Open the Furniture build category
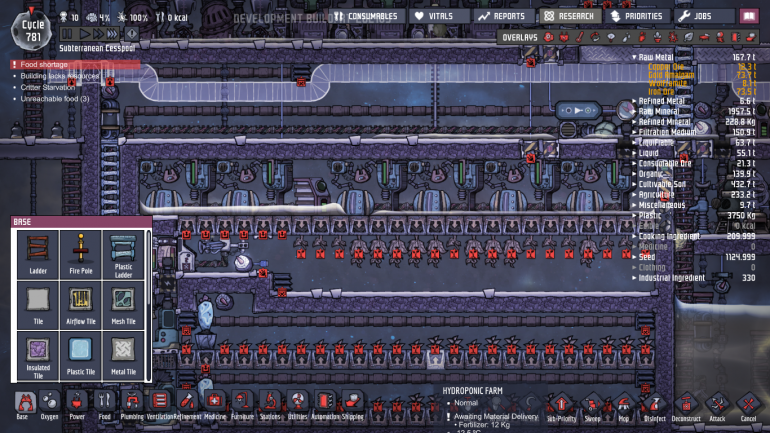770x433 pixels. coord(242,405)
